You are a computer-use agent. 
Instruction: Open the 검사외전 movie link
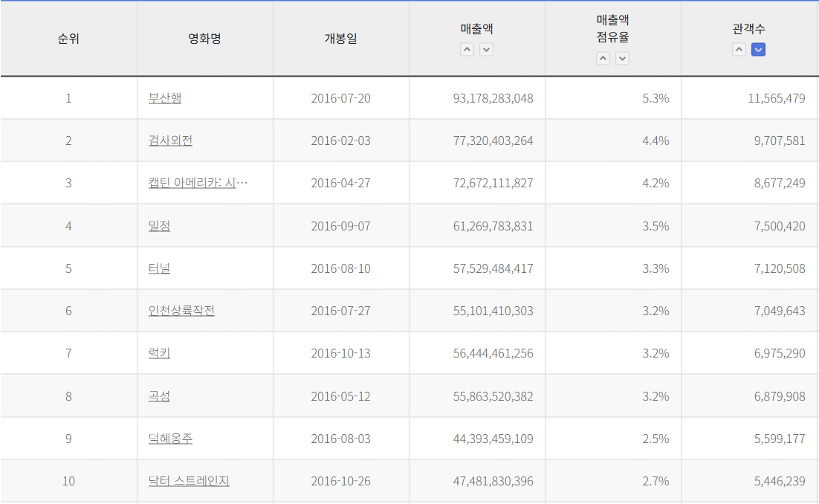click(x=170, y=140)
